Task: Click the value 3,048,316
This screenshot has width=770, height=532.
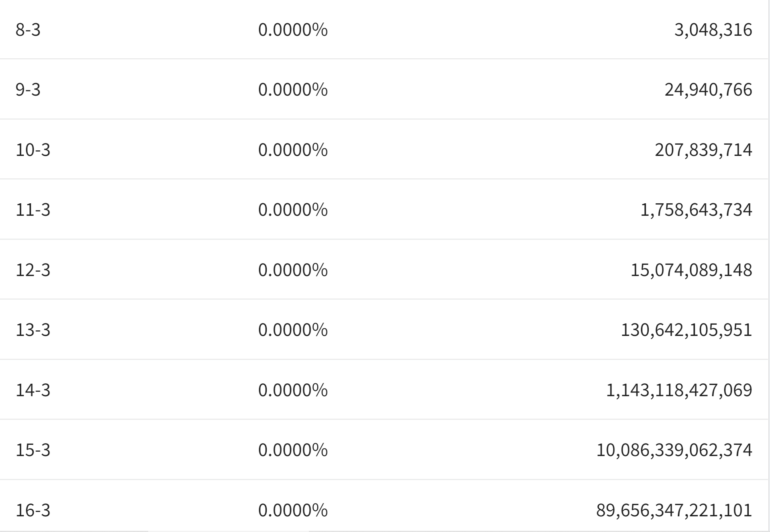Action: coord(713,30)
